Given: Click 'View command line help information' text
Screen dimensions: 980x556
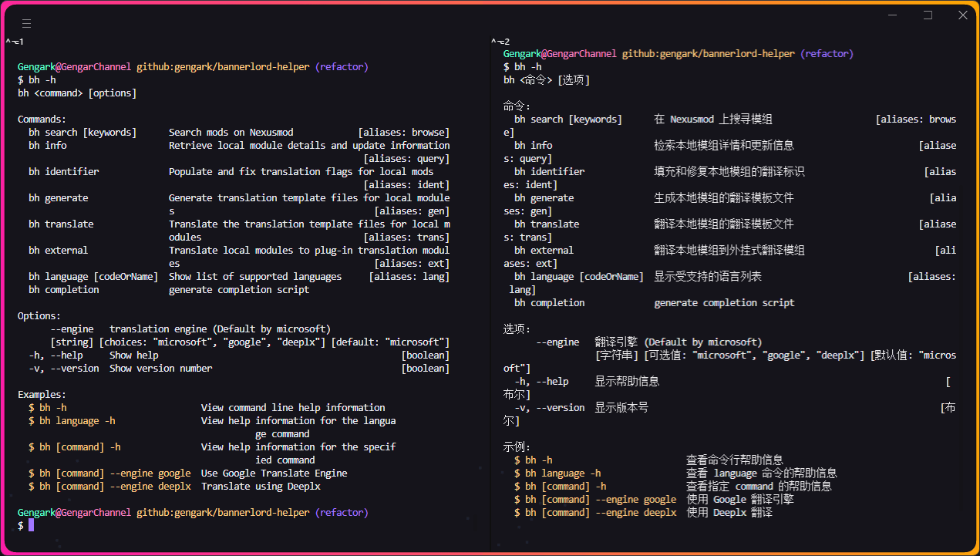Looking at the screenshot, I should pos(293,408).
